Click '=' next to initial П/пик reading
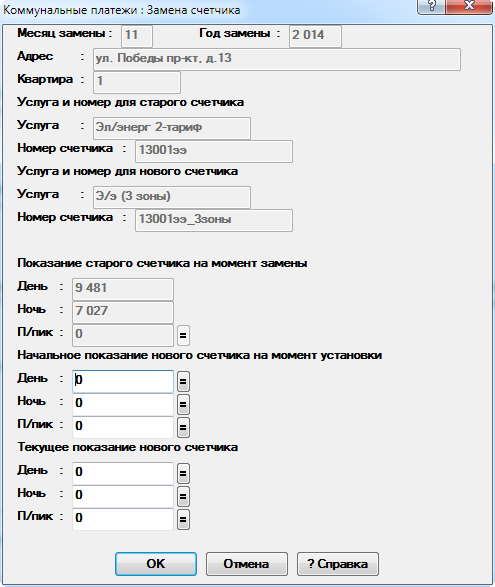Image resolution: width=495 pixels, height=587 pixels. click(183, 427)
